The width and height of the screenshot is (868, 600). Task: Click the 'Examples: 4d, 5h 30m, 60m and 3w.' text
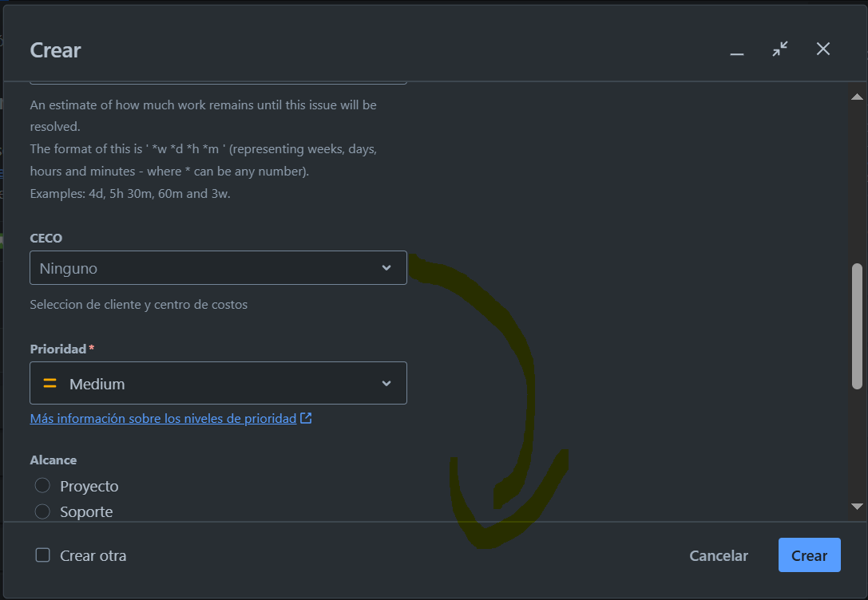130,194
